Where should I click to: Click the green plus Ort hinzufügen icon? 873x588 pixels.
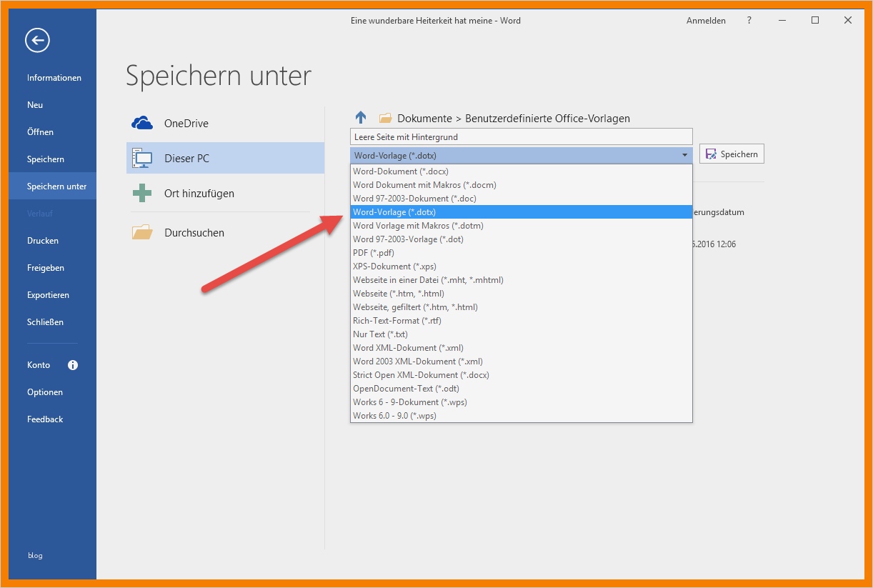(x=142, y=193)
